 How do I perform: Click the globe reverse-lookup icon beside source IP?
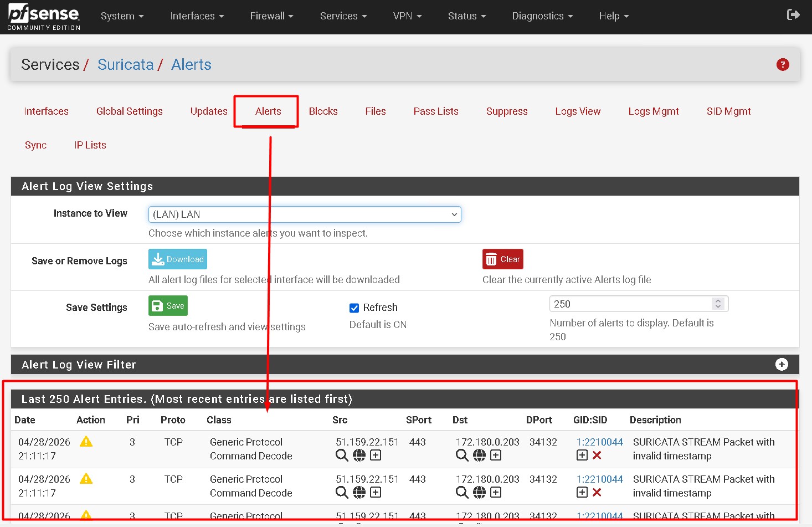tap(359, 455)
